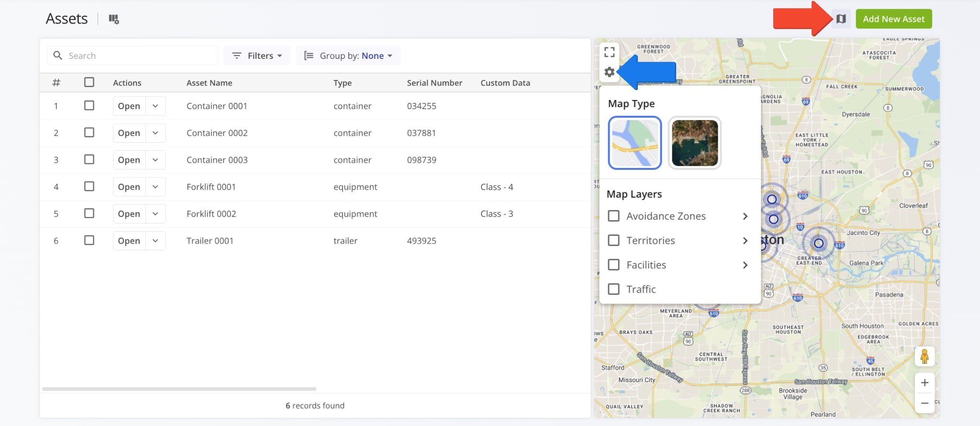Enable the Avoidance Zones layer checkbox
This screenshot has height=426, width=980.
pos(613,216)
